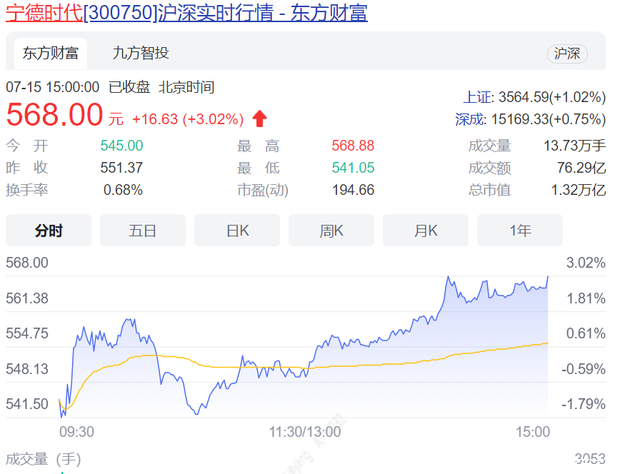Viewport: 620px width, 474px height.
Task: Click the 最高 value 568.88
Action: pos(353,146)
